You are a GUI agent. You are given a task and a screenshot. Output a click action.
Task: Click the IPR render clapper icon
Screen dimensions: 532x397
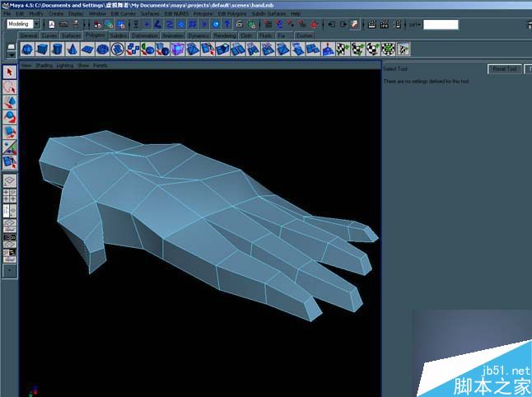point(385,24)
